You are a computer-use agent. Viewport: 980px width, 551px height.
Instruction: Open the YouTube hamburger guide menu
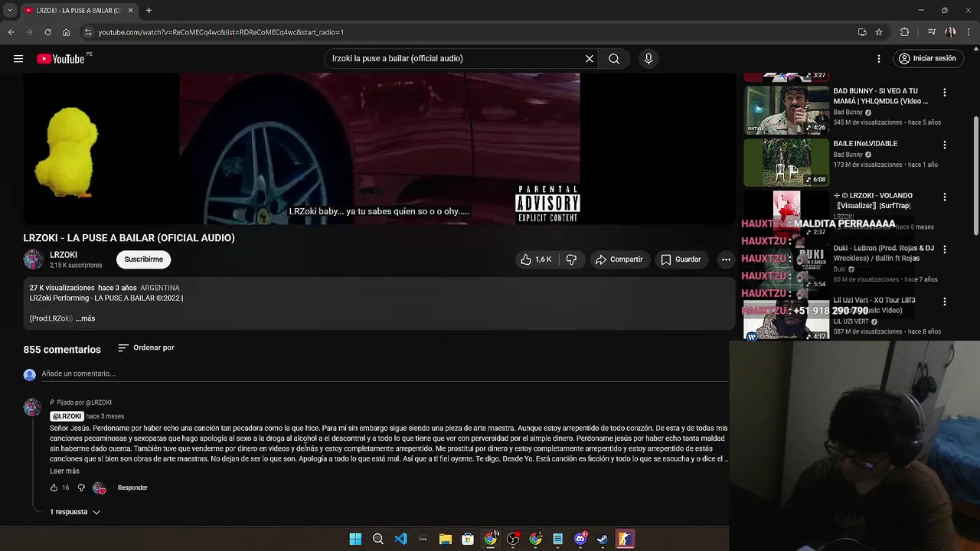point(18,58)
